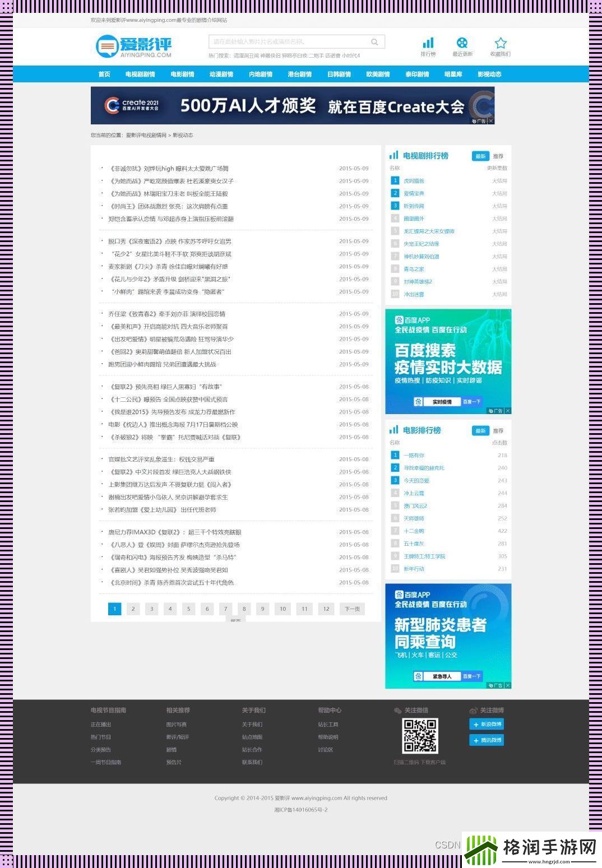Click the chart icon beside 电影排行榜
602x868 pixels.
point(393,430)
